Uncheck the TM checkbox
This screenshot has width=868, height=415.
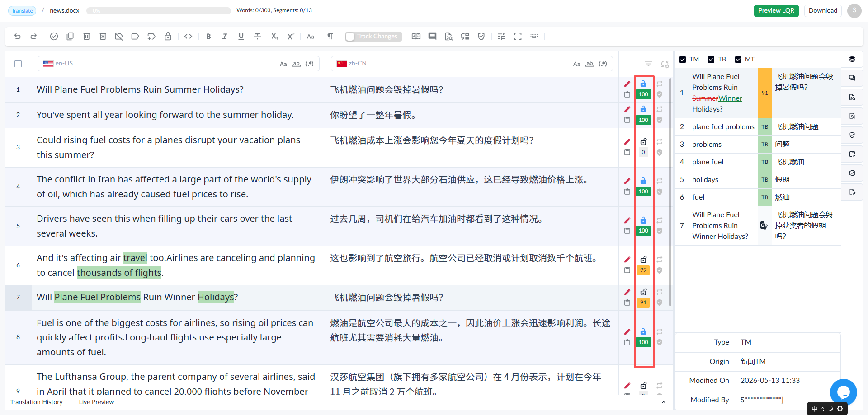(683, 60)
